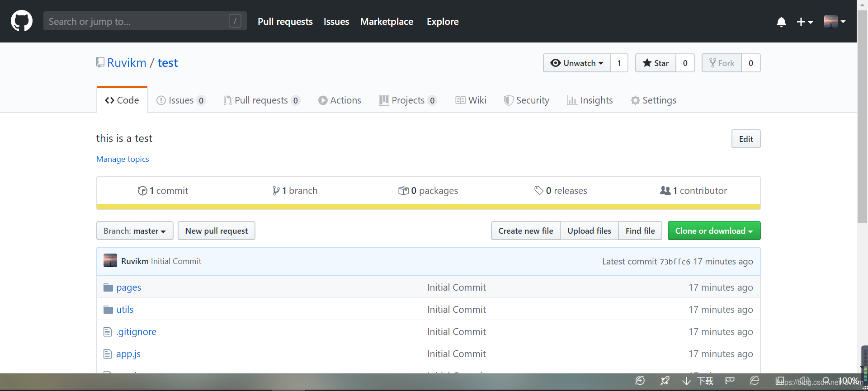
Task: Open the pages folder
Action: (129, 287)
